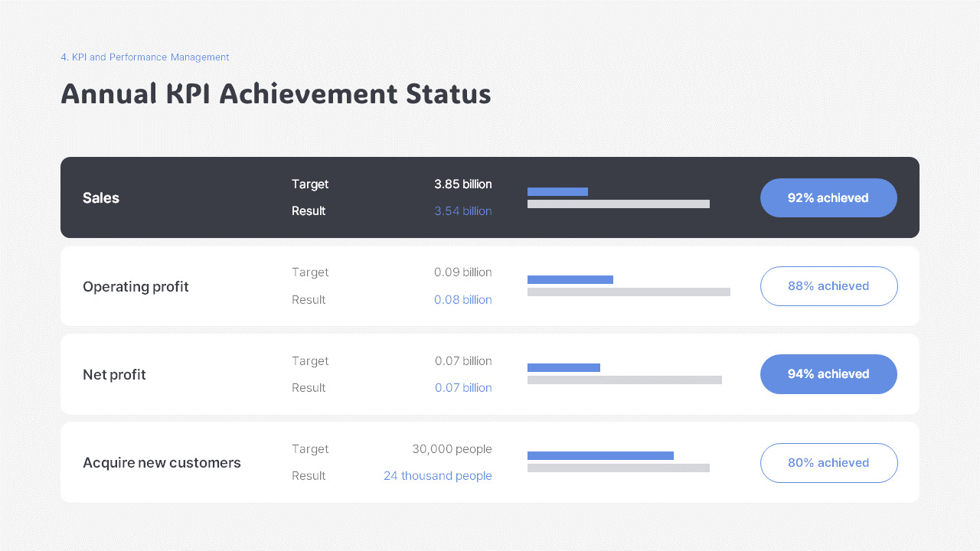This screenshot has width=980, height=551.
Task: Click the blue bar in Operating profit row
Action: pos(570,280)
